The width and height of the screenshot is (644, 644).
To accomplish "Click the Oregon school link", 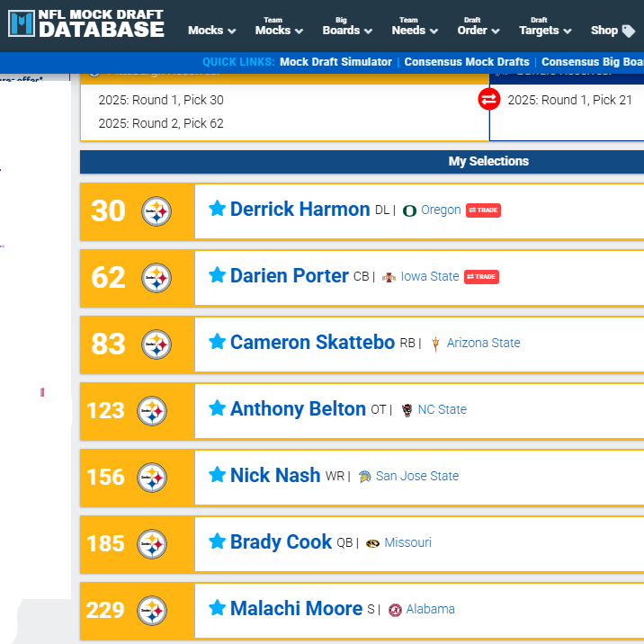I will (x=441, y=210).
